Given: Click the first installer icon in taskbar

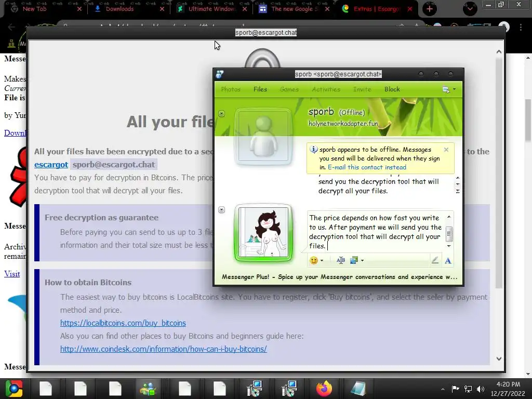Looking at the screenshot, I should (x=255, y=389).
